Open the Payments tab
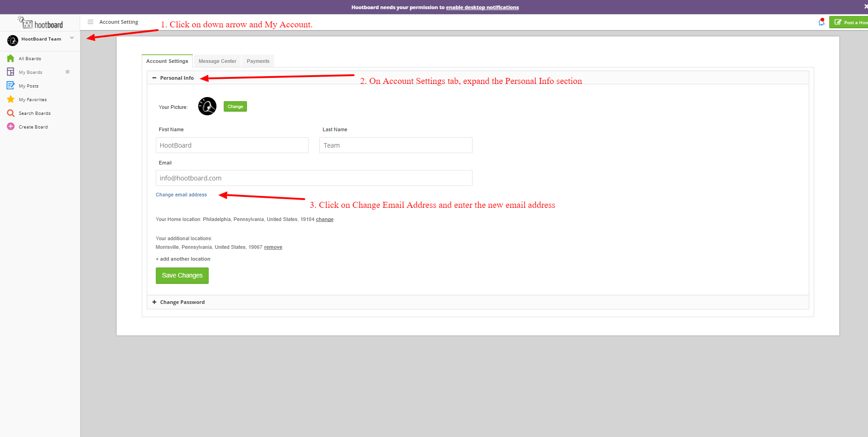The image size is (868, 437). click(258, 61)
